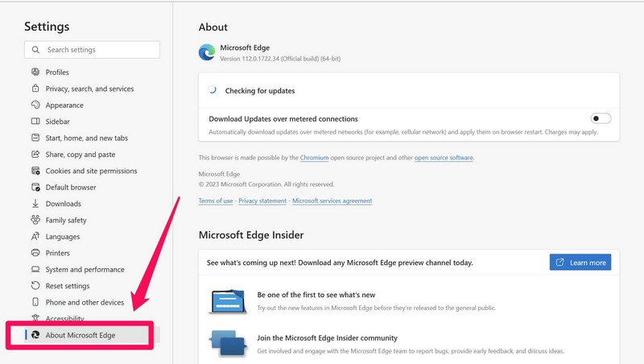Click the update-checking spinner
This screenshot has height=364, width=644.
click(213, 90)
